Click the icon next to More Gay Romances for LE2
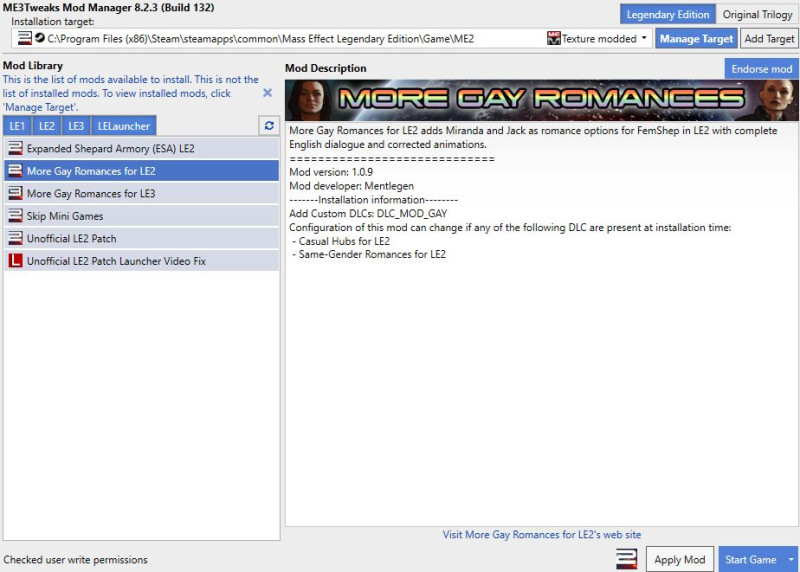800x572 pixels. tap(16, 171)
